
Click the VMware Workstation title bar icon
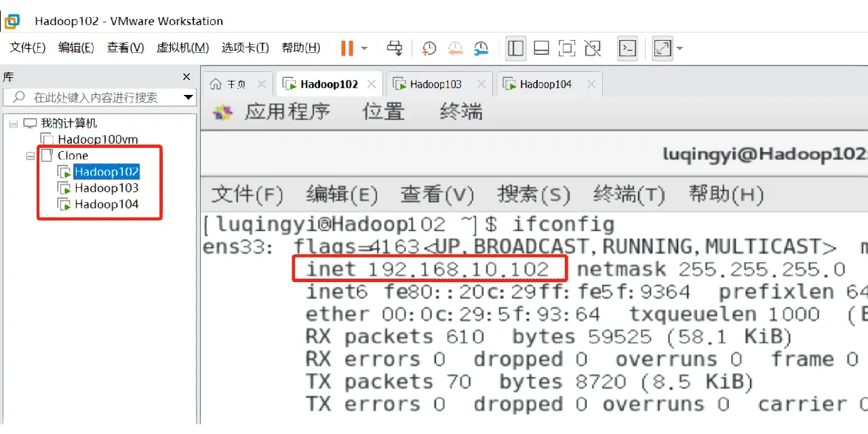[x=12, y=21]
